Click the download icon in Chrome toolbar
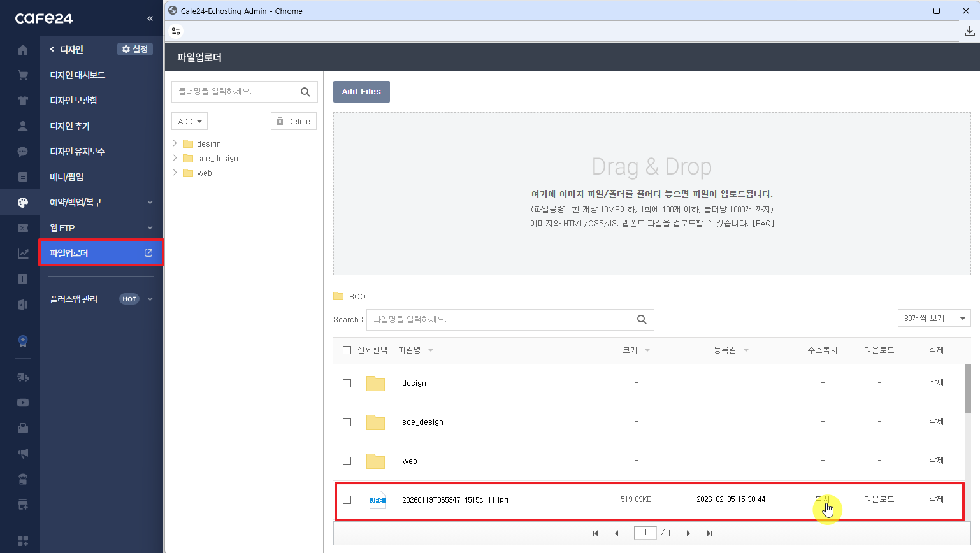 point(969,31)
